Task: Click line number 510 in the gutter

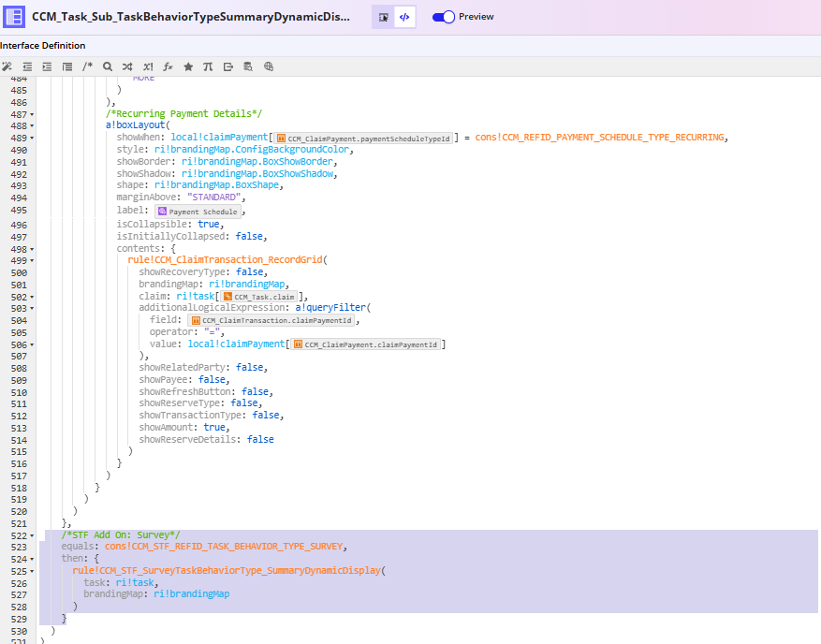Action: (x=19, y=393)
